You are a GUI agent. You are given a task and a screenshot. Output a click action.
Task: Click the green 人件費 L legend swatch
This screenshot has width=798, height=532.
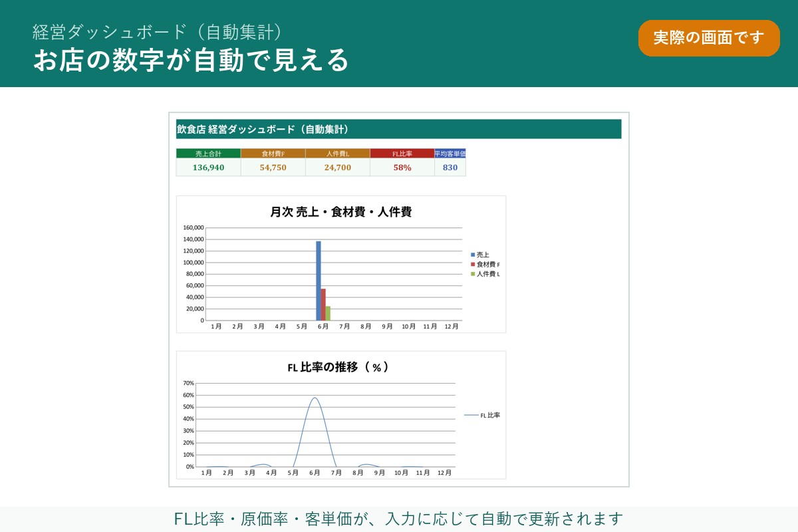[473, 274]
